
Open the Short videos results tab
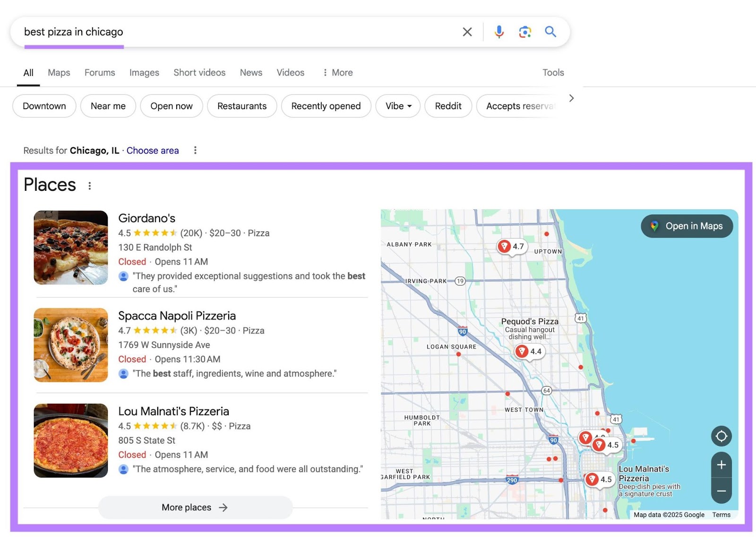pyautogui.click(x=199, y=72)
